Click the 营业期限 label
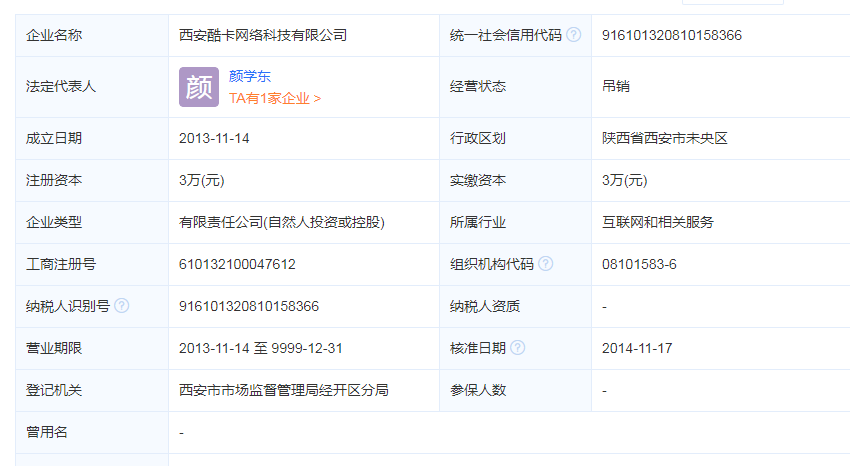850x466 pixels. [x=54, y=348]
